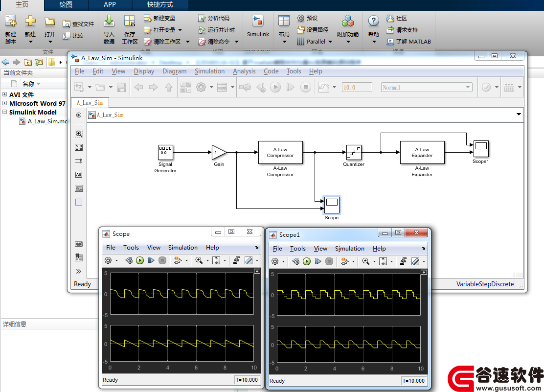Click the 导入数据 (Import Data) icon
Image resolution: width=544 pixels, height=392 pixels.
click(x=109, y=21)
